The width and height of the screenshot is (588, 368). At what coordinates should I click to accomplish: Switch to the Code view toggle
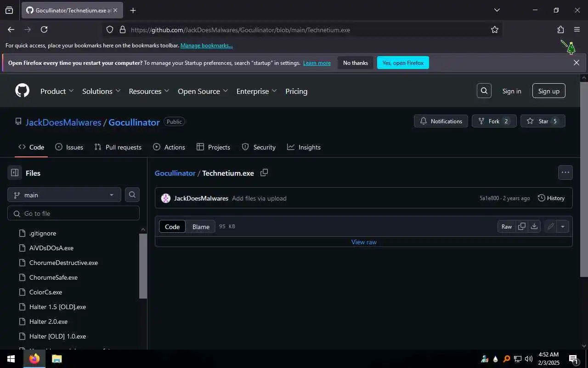coord(172,226)
